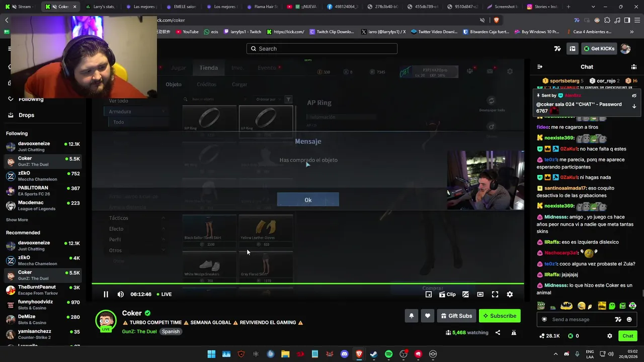Viewport: 644px width, 362px height.
Task: Send message with green Chat button
Action: (628, 336)
